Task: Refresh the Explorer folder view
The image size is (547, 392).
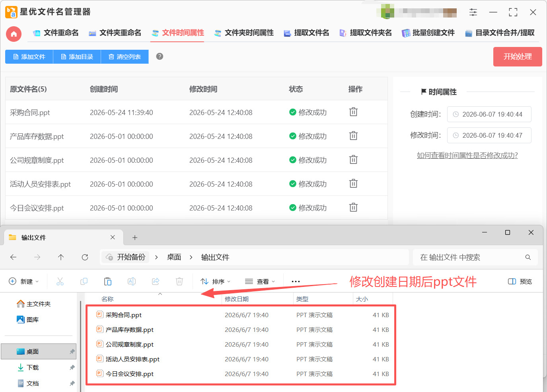Action: 85,257
